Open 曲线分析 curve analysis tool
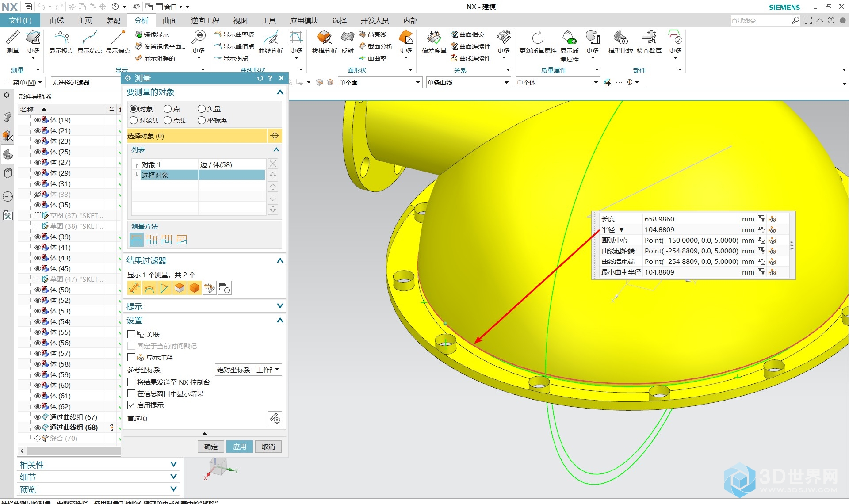This screenshot has height=504, width=849. (271, 42)
